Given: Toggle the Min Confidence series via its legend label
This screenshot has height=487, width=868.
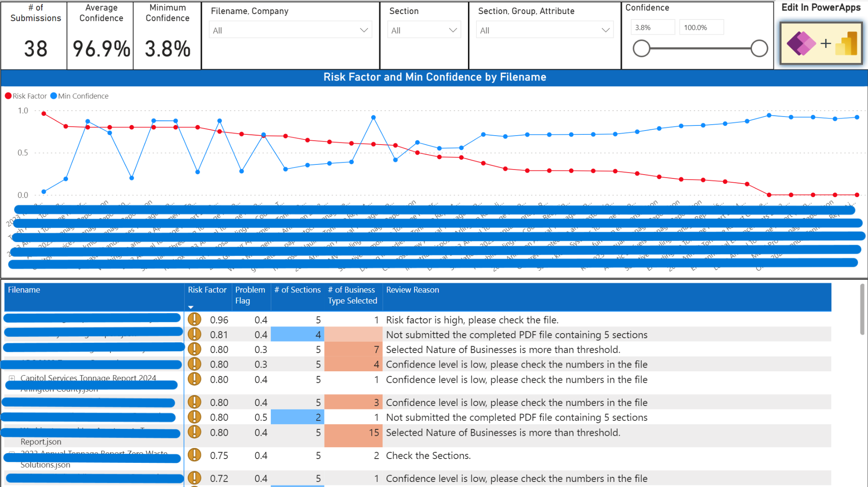Looking at the screenshot, I should pyautogui.click(x=83, y=96).
